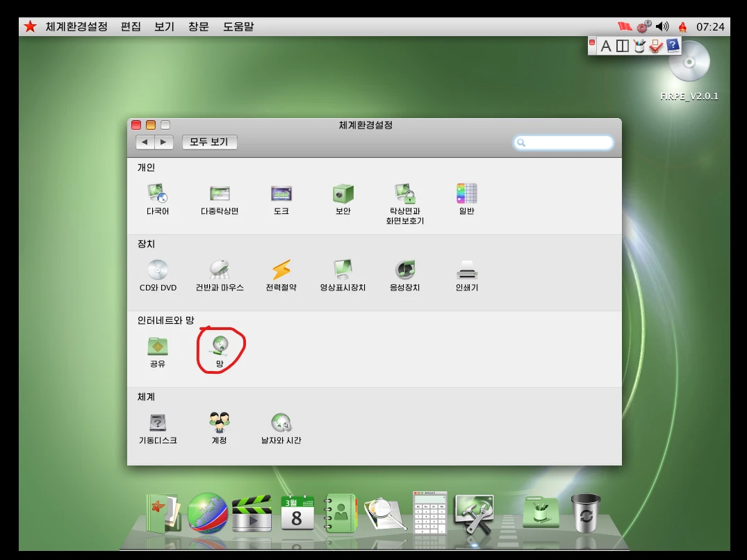Open the 전력절약 power saving icon
The height and width of the screenshot is (560, 747).
(x=281, y=270)
